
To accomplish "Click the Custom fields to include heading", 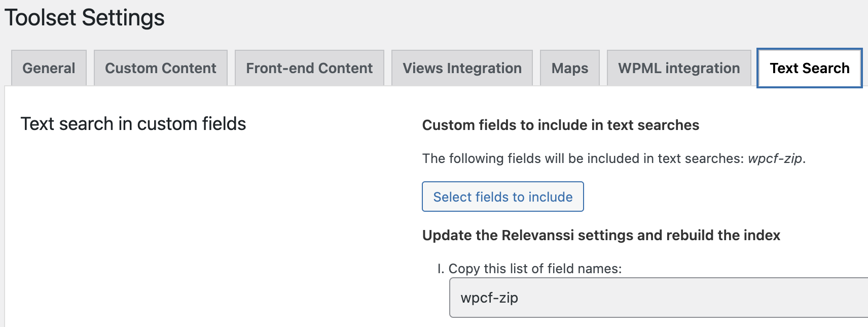I will point(560,125).
